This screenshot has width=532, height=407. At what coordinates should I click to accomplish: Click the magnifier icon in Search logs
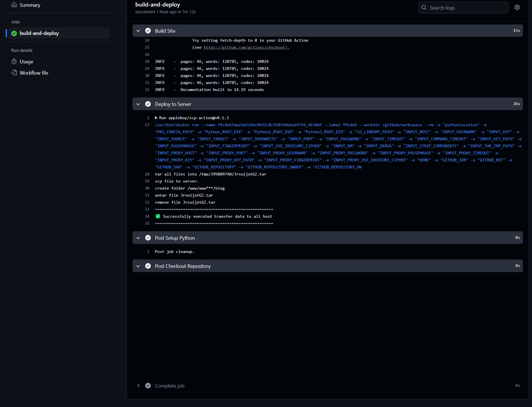click(x=424, y=8)
